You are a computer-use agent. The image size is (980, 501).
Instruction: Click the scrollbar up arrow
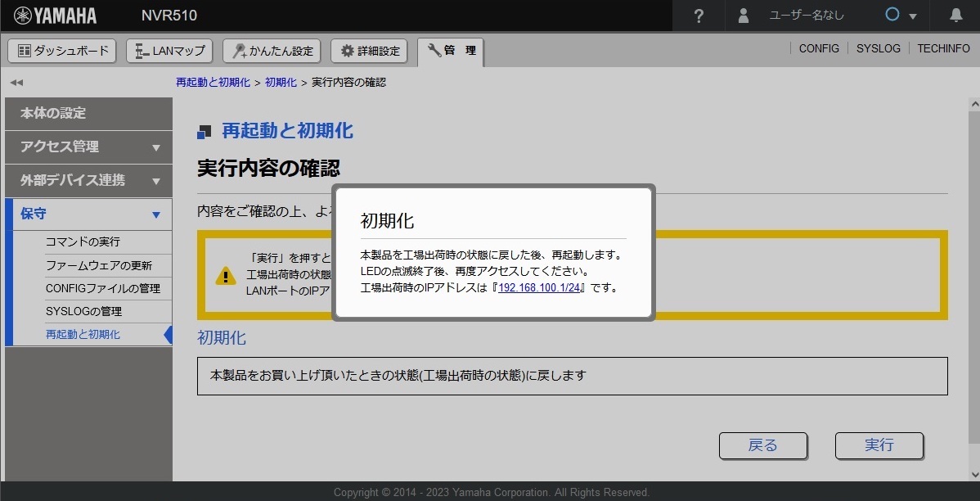tap(973, 104)
